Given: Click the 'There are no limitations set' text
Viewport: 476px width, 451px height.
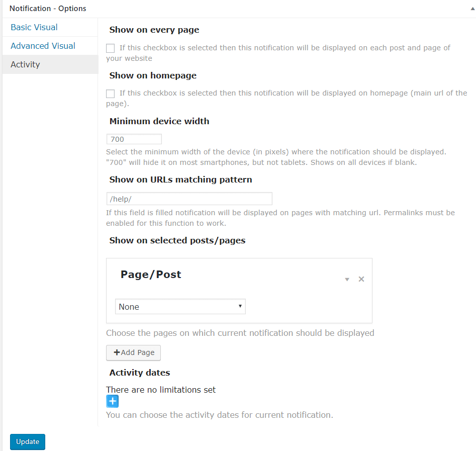Looking at the screenshot, I should [161, 390].
